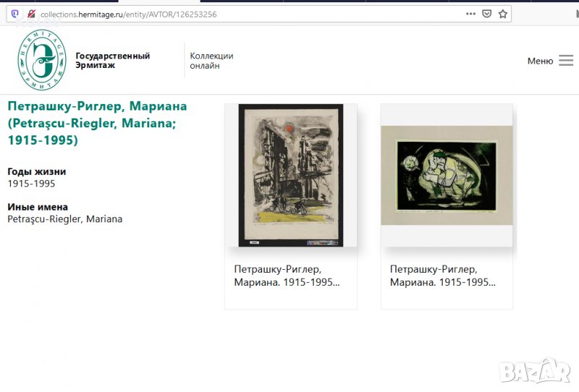The image size is (579, 392).
Task: Click the Годы жизни label
Action: 37,171
